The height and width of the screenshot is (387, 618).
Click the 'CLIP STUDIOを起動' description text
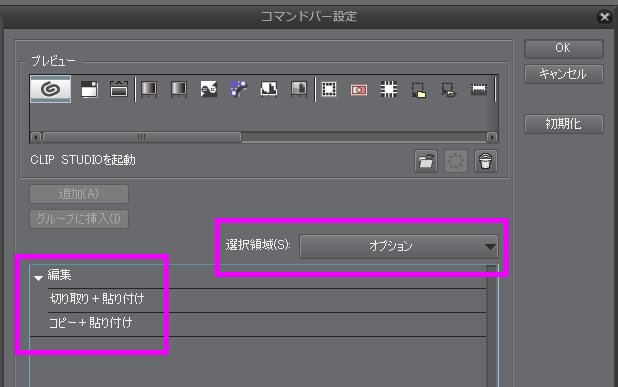(83, 160)
